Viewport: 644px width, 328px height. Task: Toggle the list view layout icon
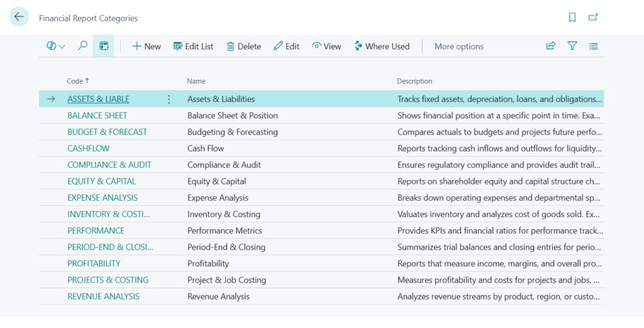pyautogui.click(x=594, y=46)
